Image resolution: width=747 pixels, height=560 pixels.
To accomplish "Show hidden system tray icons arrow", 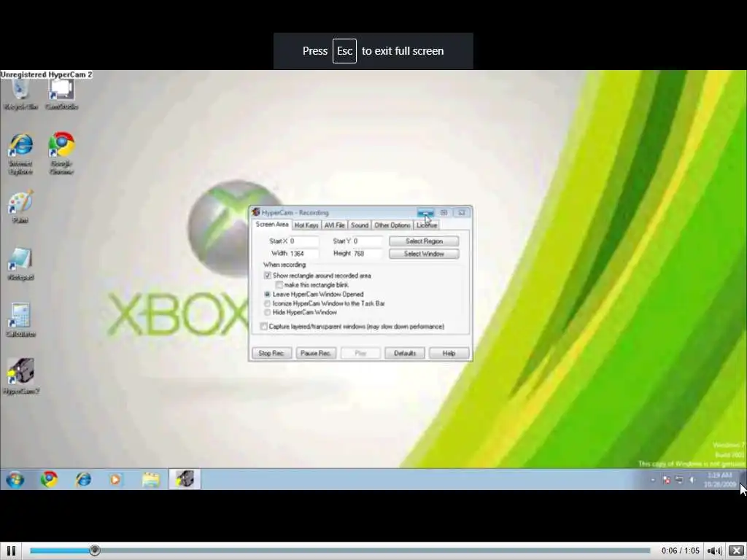I will pos(653,480).
